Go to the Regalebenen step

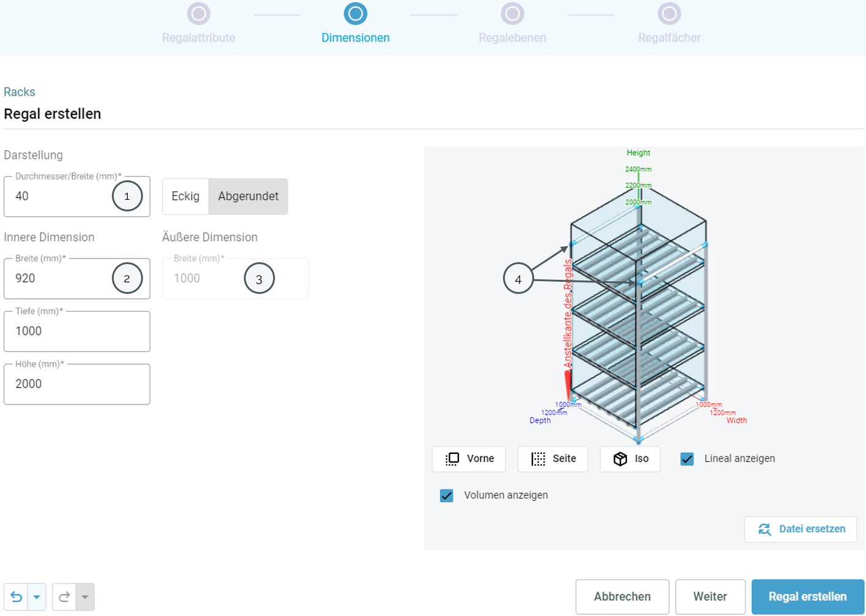(512, 14)
